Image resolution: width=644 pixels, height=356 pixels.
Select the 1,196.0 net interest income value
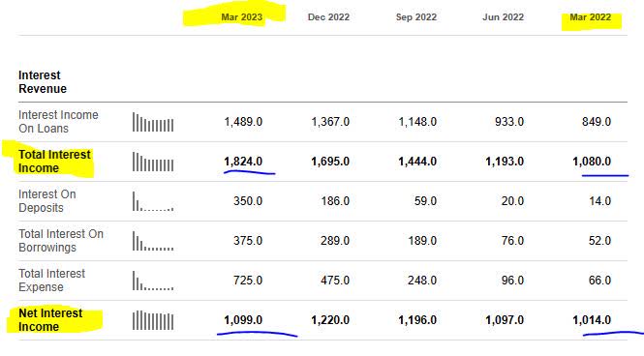coord(417,320)
